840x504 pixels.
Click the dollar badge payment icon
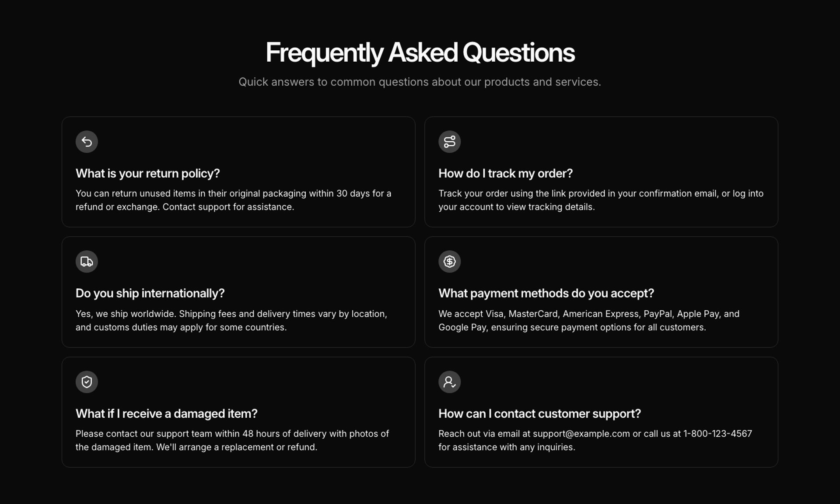coord(449,262)
